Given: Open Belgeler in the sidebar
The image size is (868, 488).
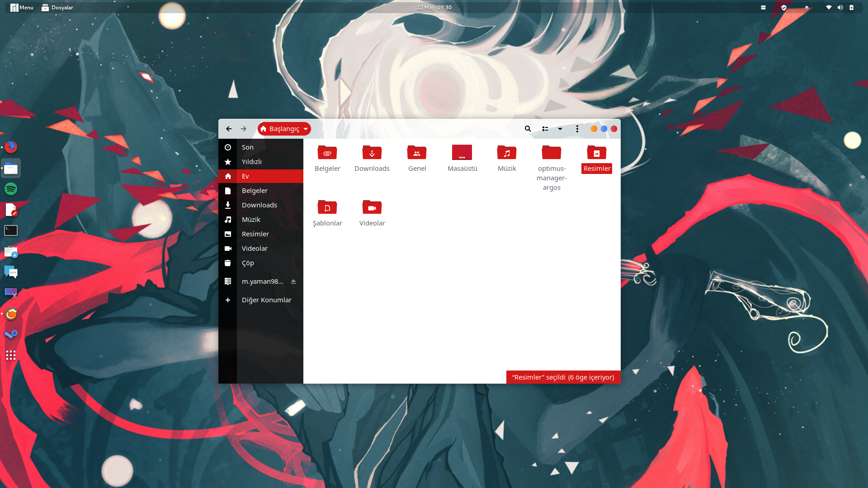Looking at the screenshot, I should [261, 191].
